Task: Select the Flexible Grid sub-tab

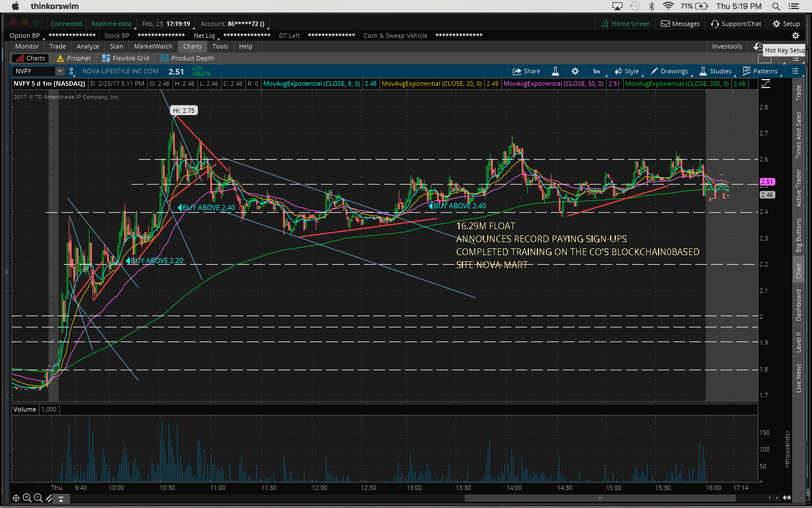Action: point(126,58)
